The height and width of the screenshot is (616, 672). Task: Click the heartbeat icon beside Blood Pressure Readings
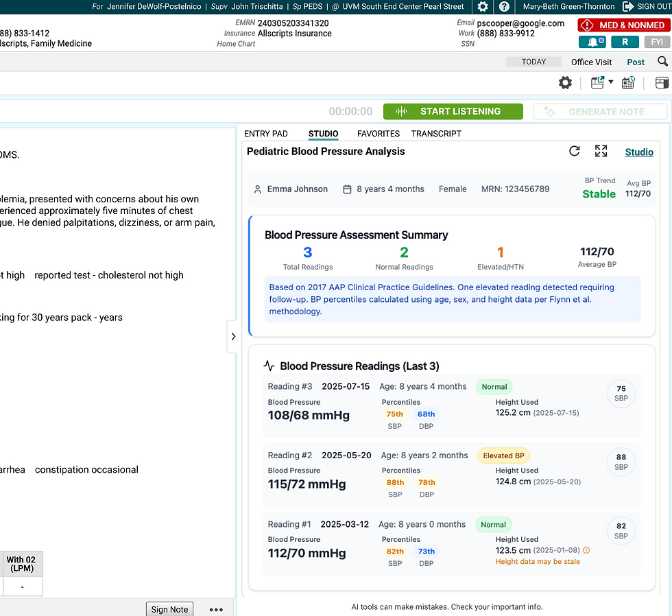[x=269, y=366]
